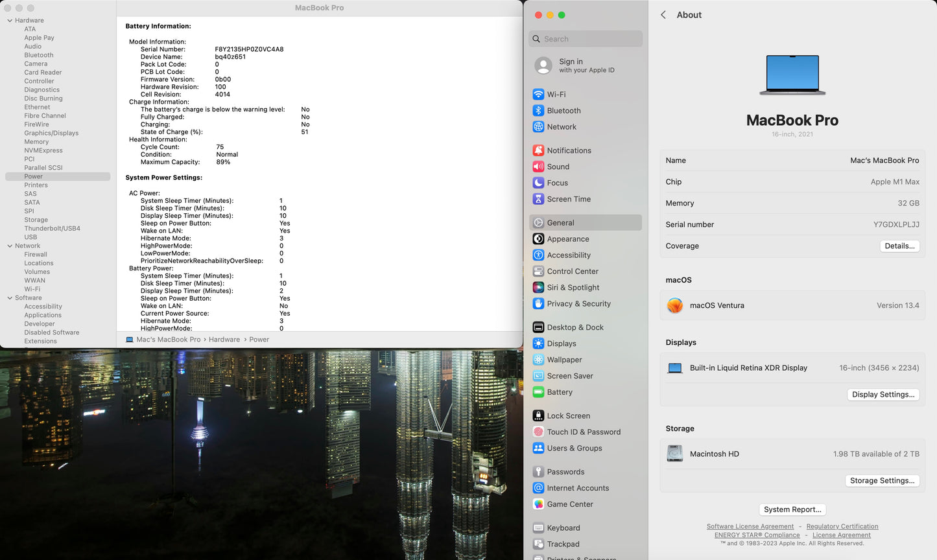Click the Game Center colorful icon
The height and width of the screenshot is (560, 937).
538,504
